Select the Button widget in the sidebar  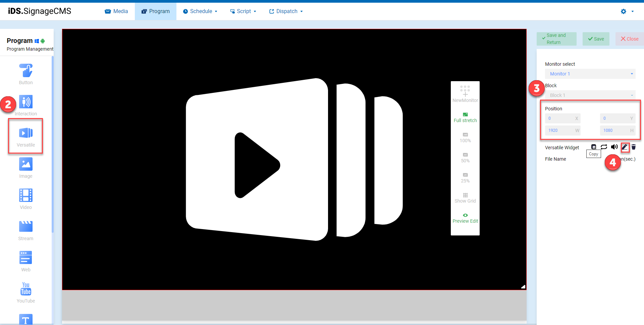click(26, 74)
